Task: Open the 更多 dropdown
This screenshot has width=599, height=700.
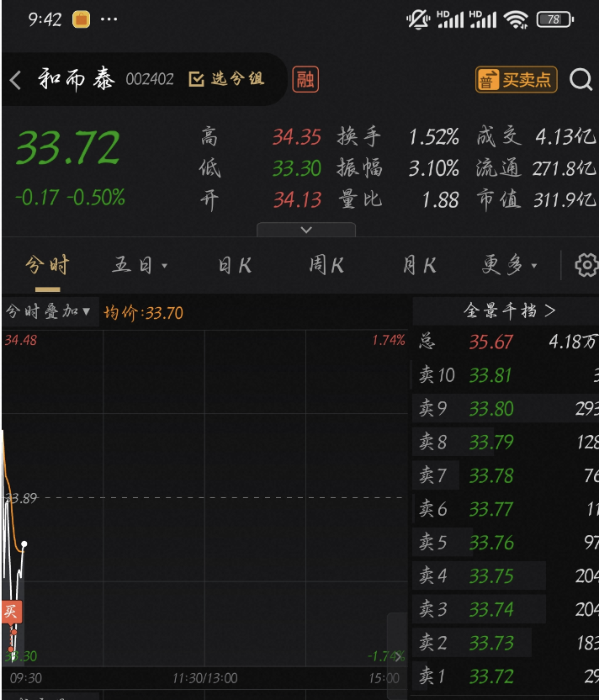Action: (509, 265)
